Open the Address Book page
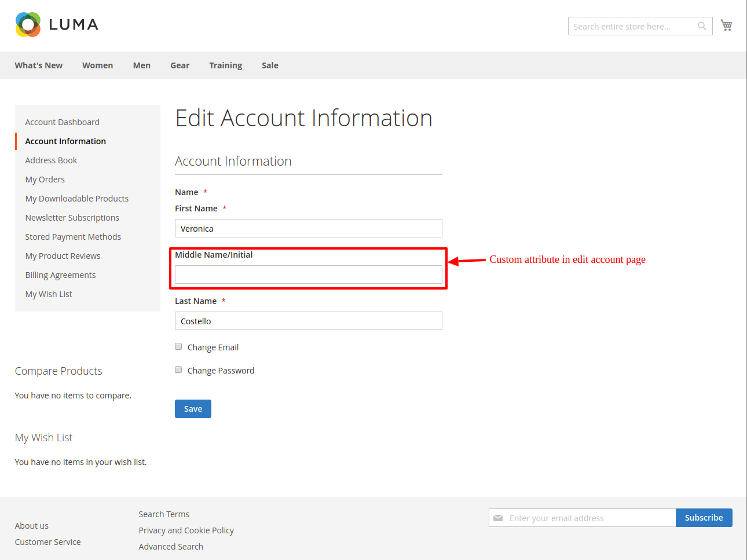This screenshot has width=747, height=560. click(51, 160)
